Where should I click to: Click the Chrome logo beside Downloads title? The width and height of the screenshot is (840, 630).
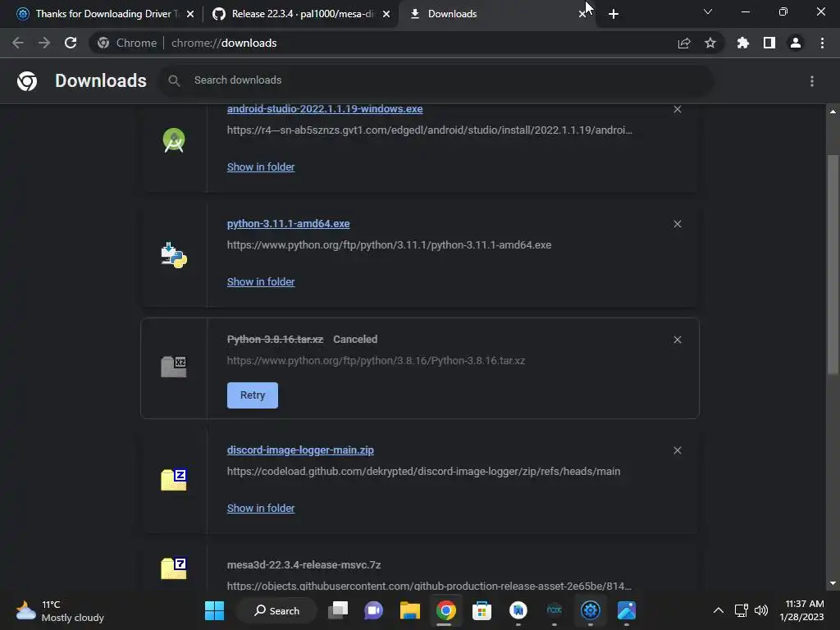point(27,81)
